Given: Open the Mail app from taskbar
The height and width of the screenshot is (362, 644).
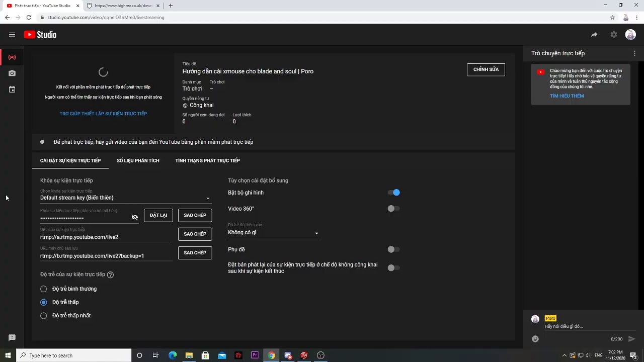Looking at the screenshot, I should [x=222, y=355].
